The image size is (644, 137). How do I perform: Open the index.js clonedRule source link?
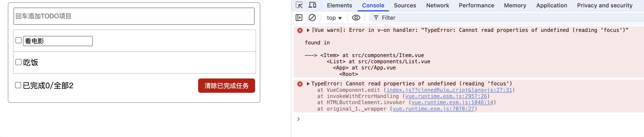pyautogui.click(x=449, y=90)
